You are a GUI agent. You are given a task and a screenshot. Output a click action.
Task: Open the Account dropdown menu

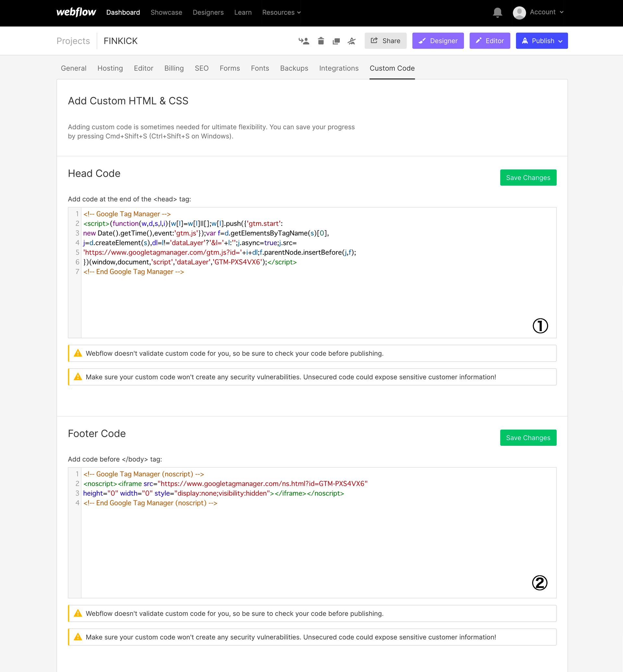click(546, 12)
